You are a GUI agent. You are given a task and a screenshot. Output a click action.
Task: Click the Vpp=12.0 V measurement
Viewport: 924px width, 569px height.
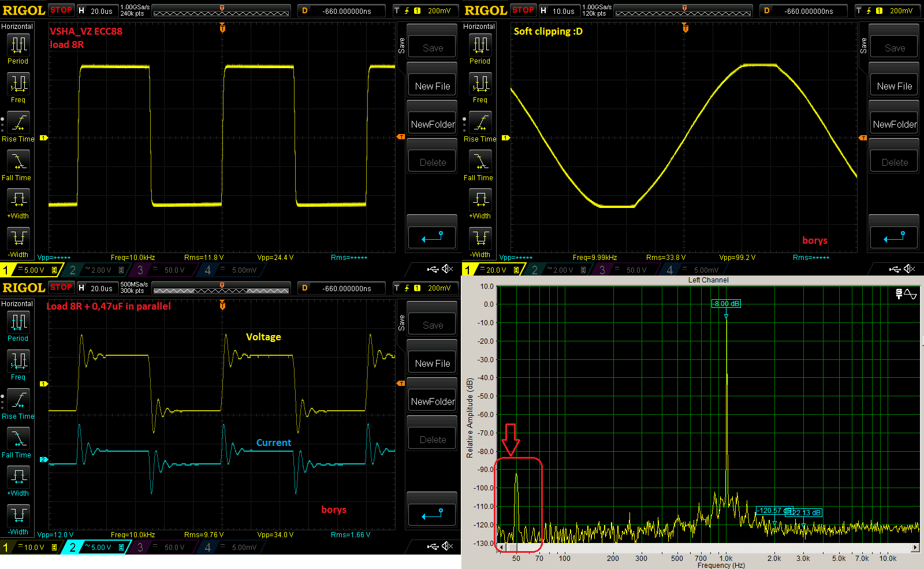click(x=55, y=535)
